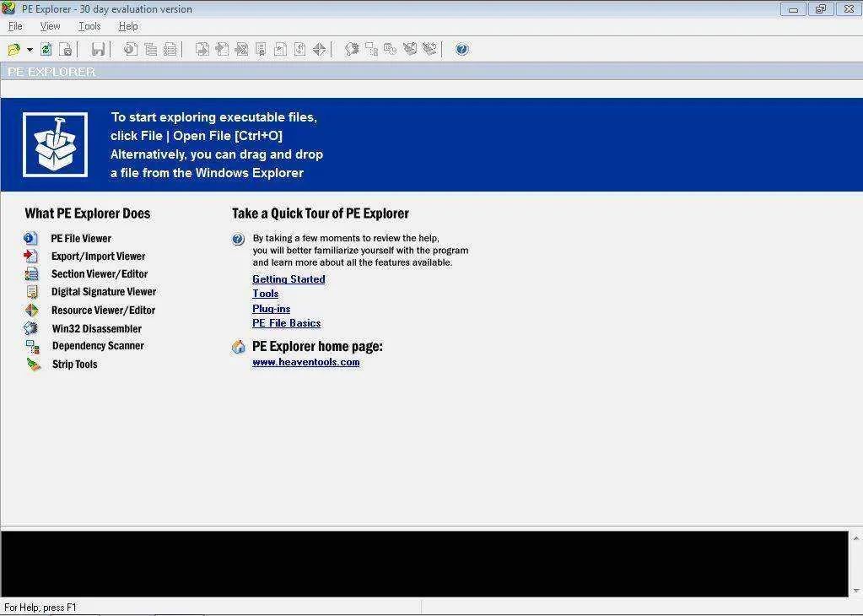Viewport: 863px width, 616px height.
Task: Click the Export viewer toolbar icon
Action: 202,50
